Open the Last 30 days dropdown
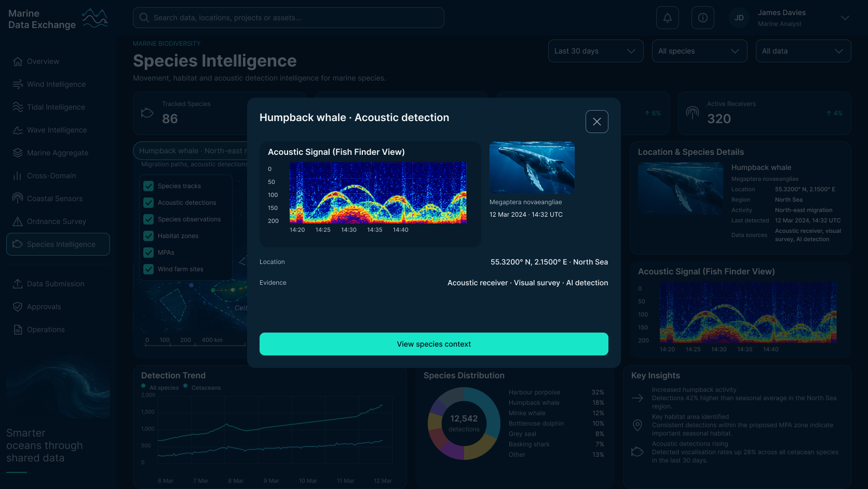868x489 pixels. tap(596, 51)
